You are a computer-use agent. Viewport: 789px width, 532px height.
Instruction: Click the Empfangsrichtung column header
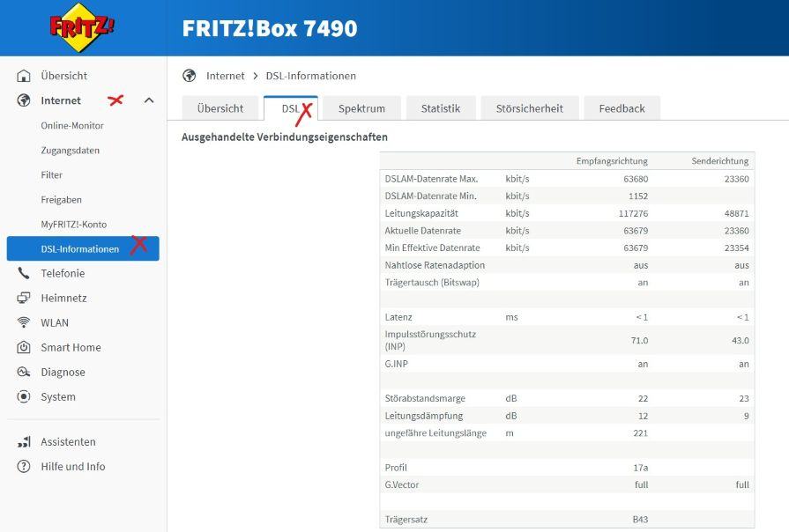(x=612, y=161)
